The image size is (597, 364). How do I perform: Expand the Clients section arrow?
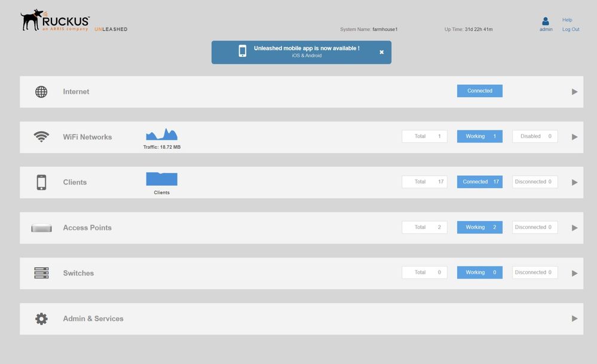point(574,182)
